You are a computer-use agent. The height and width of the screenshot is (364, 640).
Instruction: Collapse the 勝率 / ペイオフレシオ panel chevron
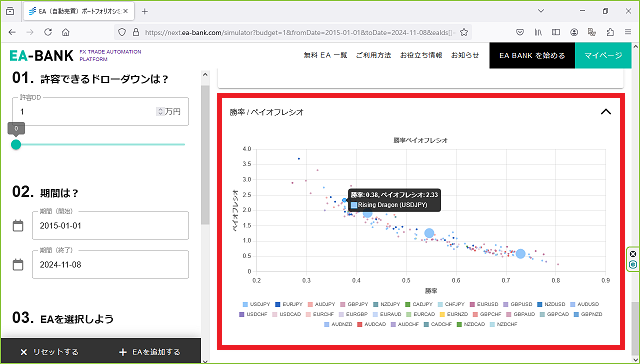(606, 112)
